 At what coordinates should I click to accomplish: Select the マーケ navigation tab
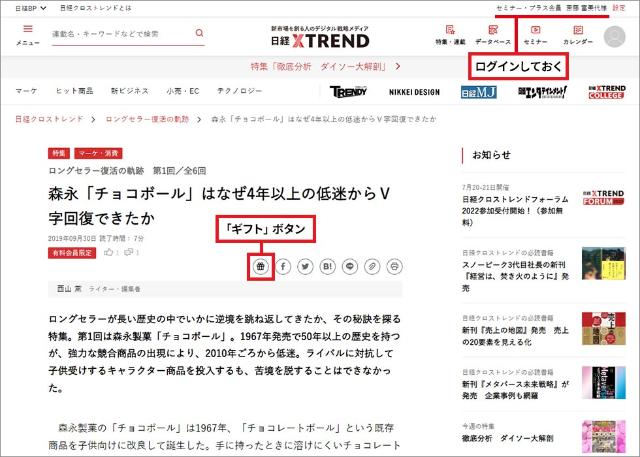pyautogui.click(x=29, y=91)
